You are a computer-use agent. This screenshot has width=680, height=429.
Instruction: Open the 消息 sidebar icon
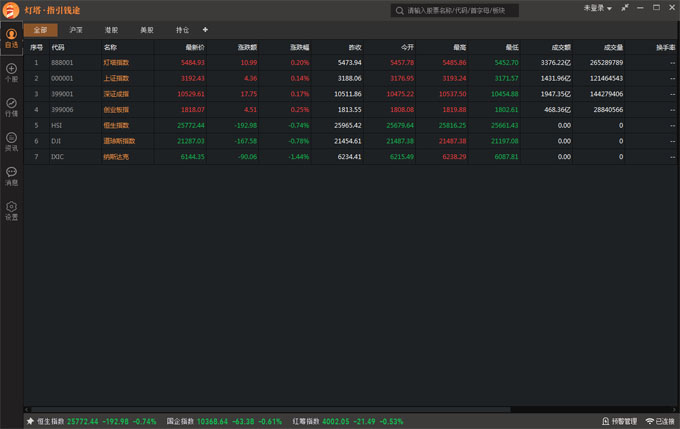click(x=11, y=176)
